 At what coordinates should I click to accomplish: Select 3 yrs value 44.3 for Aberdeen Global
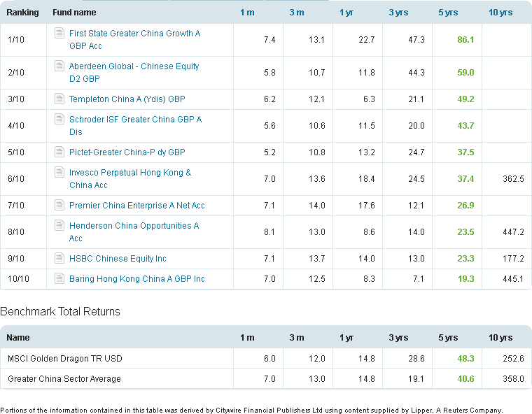tap(416, 73)
